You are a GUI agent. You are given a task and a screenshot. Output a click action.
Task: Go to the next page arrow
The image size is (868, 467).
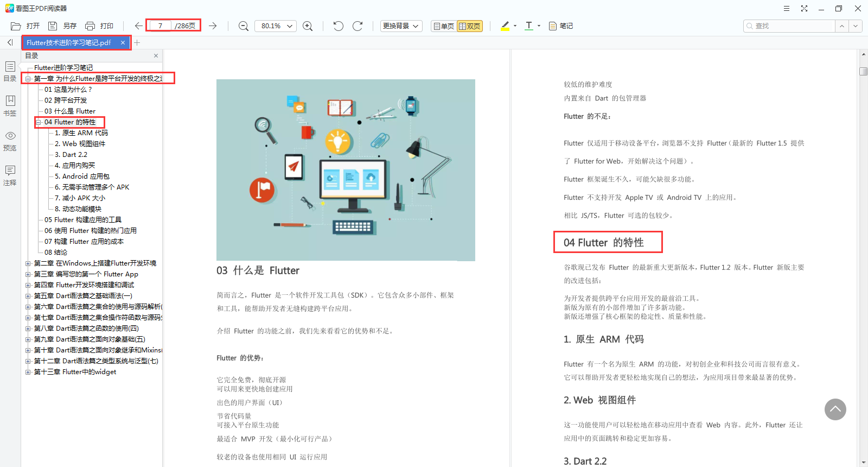click(x=213, y=26)
